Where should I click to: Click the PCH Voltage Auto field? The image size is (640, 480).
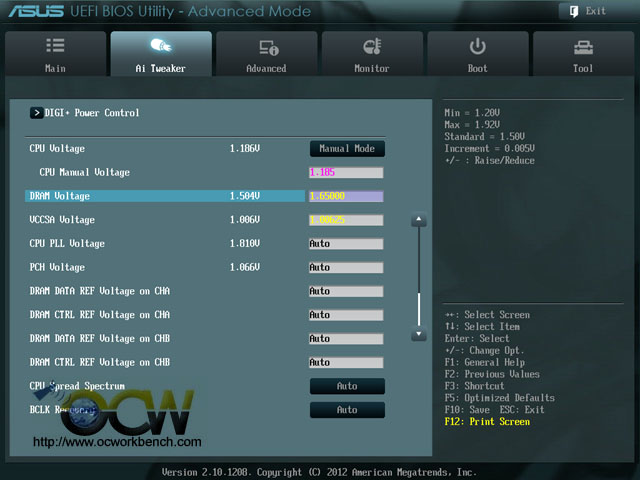346,267
